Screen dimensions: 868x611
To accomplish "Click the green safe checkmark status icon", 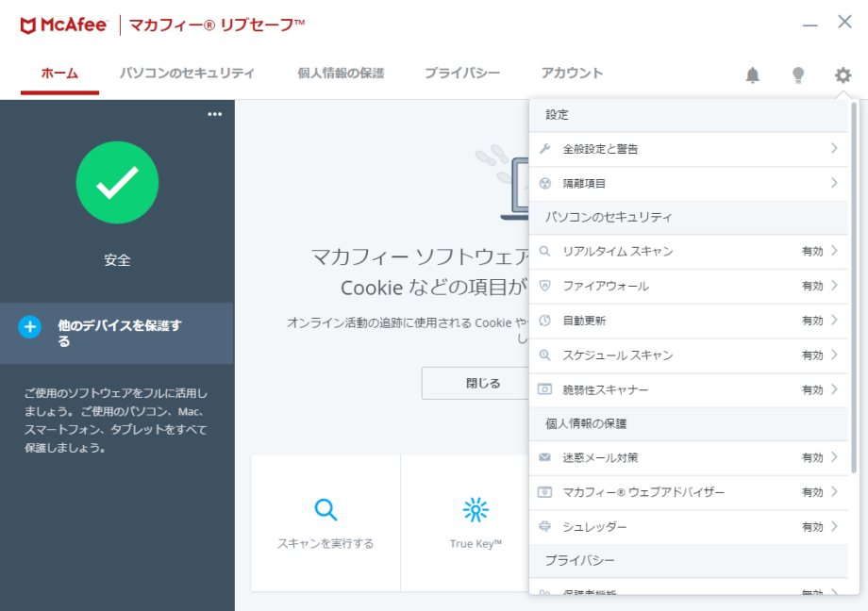I will (x=117, y=183).
